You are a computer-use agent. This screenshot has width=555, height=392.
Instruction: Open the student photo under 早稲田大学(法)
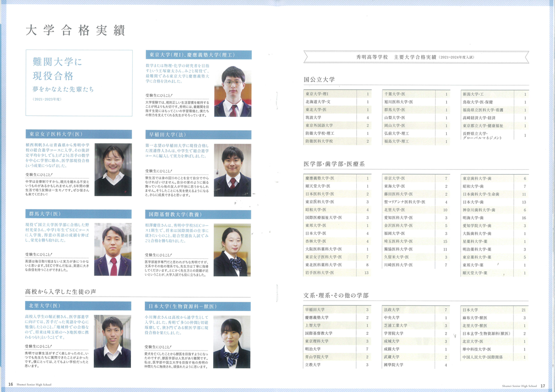(233, 170)
